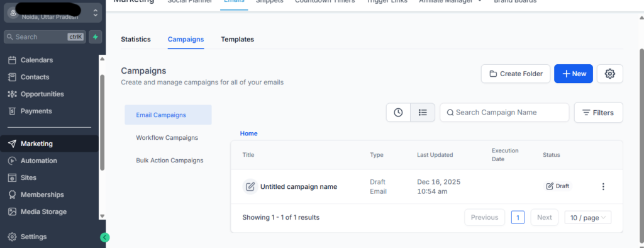Click Showing 1 - 1 of 1 results
Image resolution: width=644 pixels, height=248 pixels.
[281, 218]
